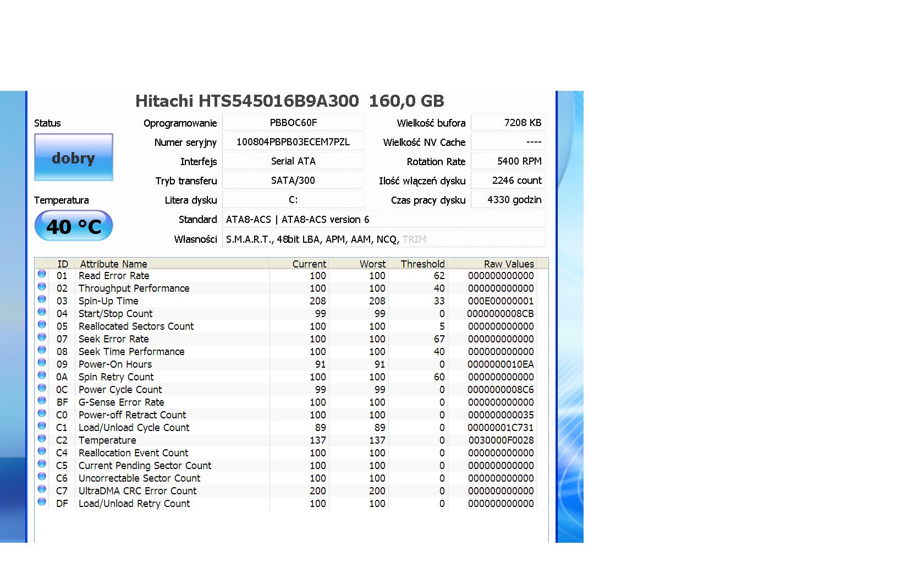Screen dimensions: 924x578
Task: Select the 'Load/Unload Cycle Count' attribute name
Action: tap(134, 427)
